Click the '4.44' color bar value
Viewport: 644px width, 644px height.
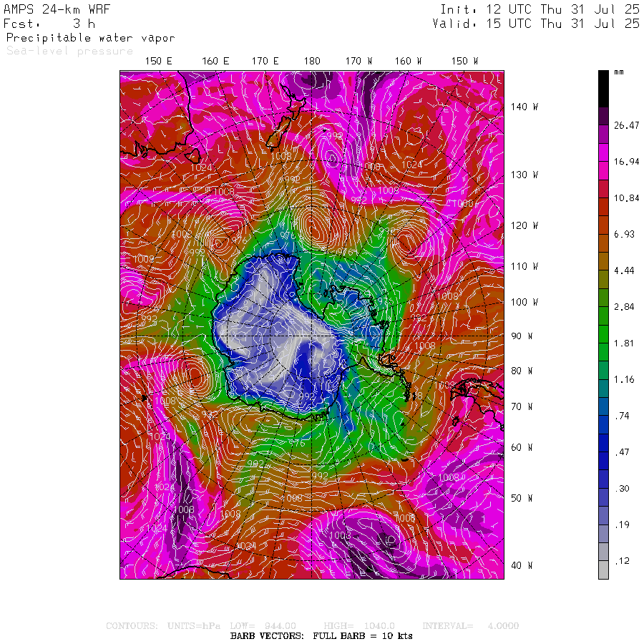pos(625,270)
